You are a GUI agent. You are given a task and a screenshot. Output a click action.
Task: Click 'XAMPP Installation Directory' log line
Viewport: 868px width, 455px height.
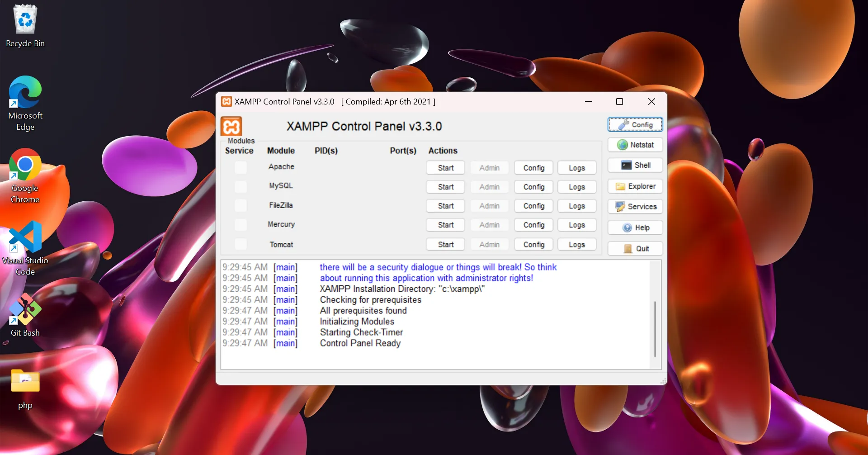pyautogui.click(x=402, y=289)
